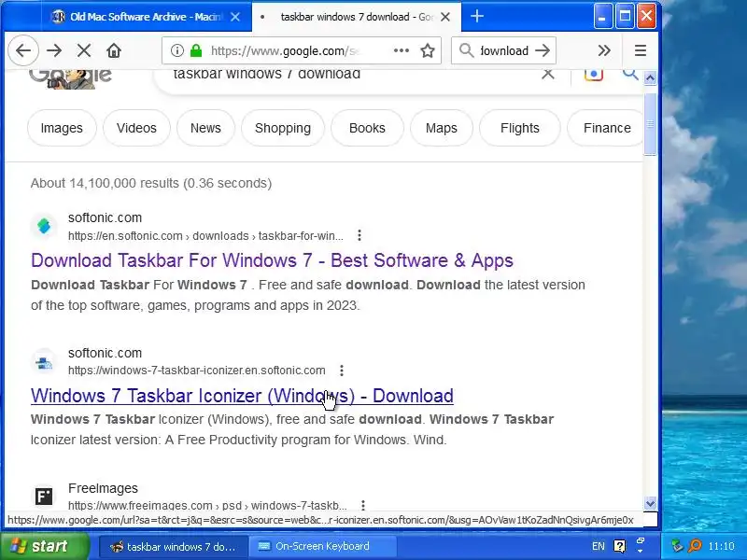
Task: Switch to browser taskbar button
Action: click(x=174, y=546)
